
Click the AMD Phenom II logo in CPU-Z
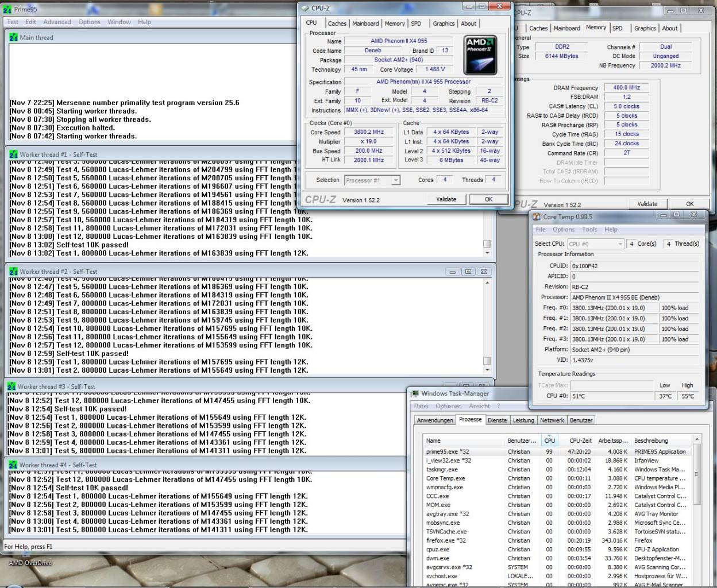pyautogui.click(x=480, y=55)
